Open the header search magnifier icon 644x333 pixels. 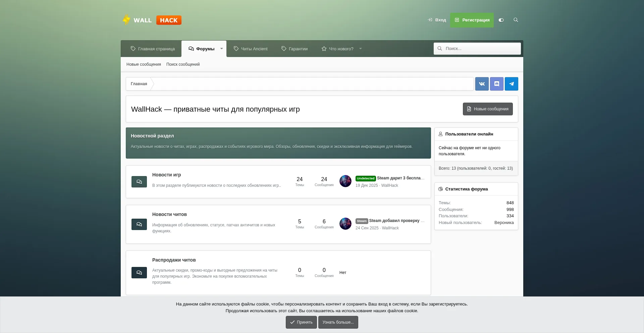coord(516,20)
